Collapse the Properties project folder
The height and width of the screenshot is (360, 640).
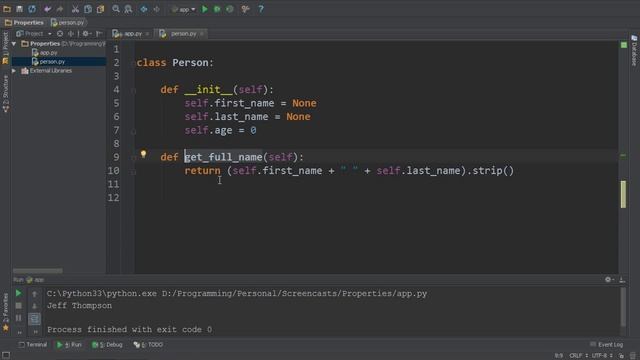pos(14,44)
